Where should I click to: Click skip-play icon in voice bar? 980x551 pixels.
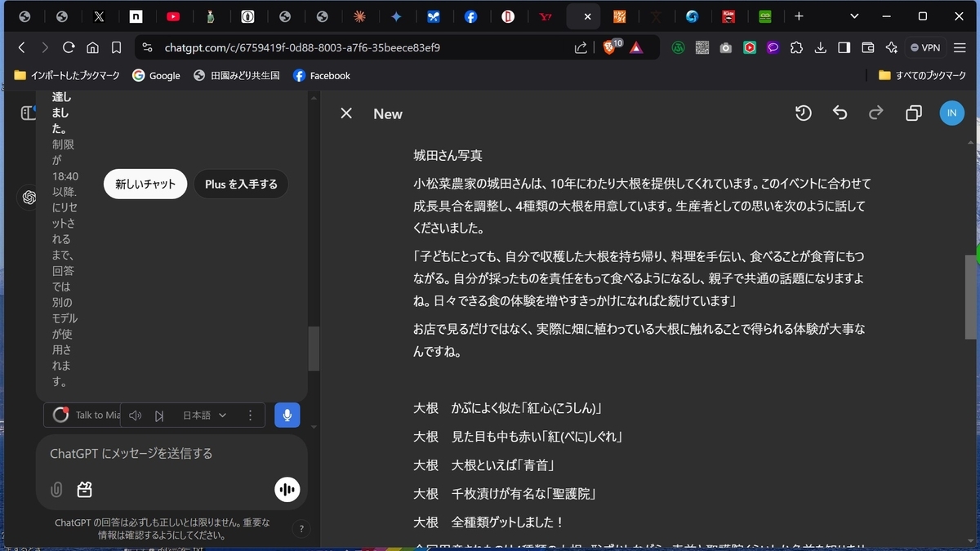click(159, 415)
